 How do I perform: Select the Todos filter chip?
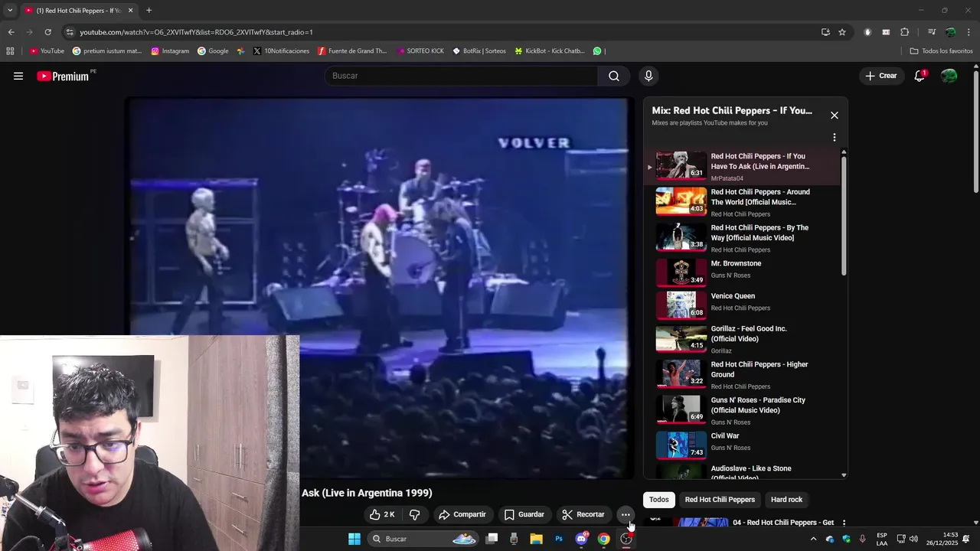(659, 500)
